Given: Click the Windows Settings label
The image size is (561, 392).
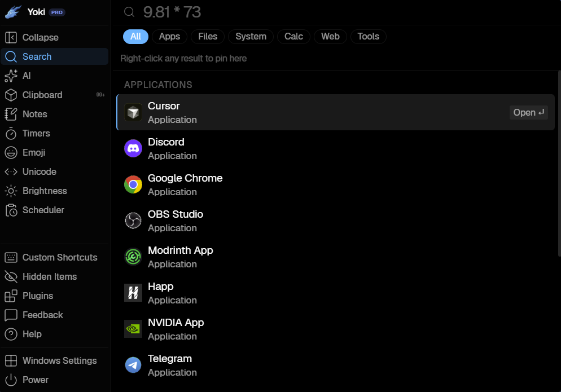Looking at the screenshot, I should [59, 360].
